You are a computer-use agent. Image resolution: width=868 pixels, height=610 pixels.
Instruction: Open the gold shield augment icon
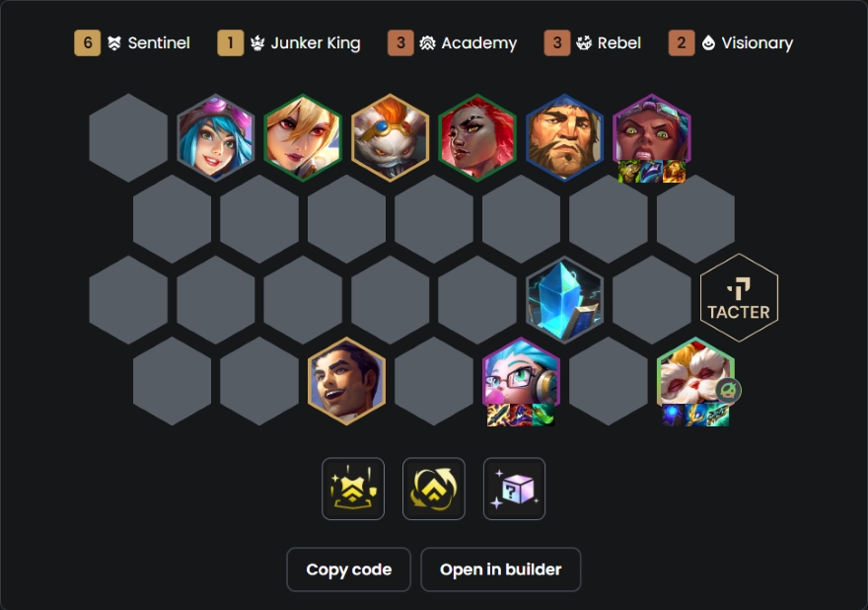coord(353,489)
